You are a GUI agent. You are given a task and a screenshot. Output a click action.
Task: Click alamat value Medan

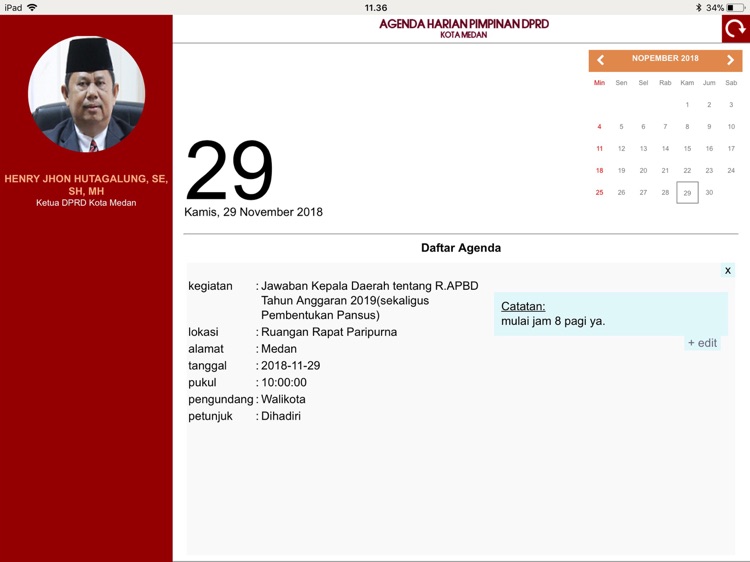tap(279, 349)
